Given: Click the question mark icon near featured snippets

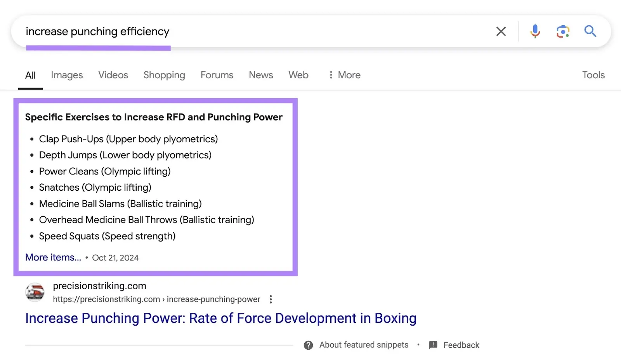Looking at the screenshot, I should click(x=308, y=345).
